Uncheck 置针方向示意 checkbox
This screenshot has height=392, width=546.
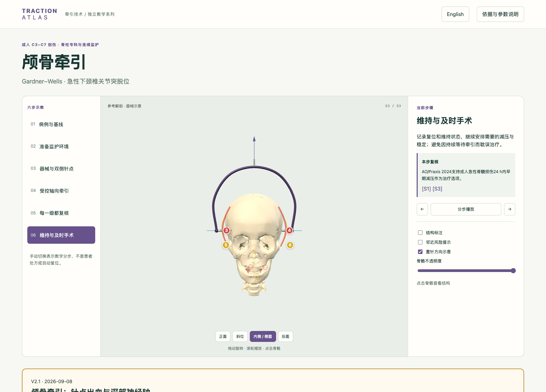pos(420,252)
